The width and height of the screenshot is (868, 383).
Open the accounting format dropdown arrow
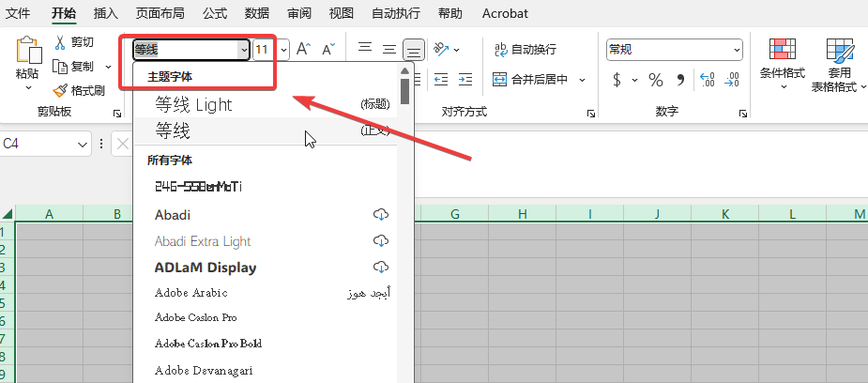634,80
